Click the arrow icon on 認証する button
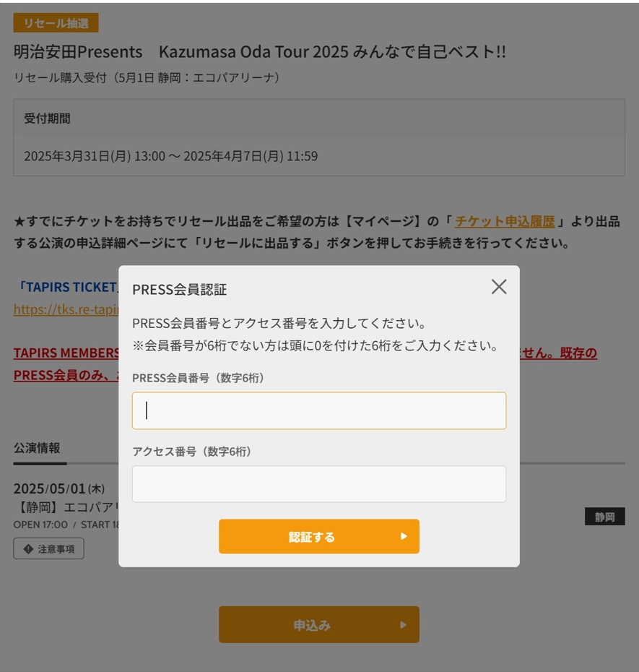Viewport: 639px width, 672px height. click(x=404, y=537)
